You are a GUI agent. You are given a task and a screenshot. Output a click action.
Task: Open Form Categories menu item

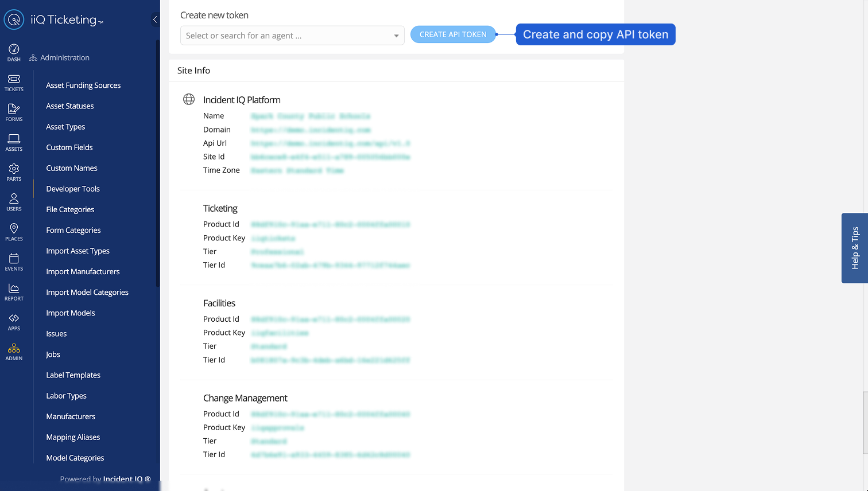[x=73, y=230]
